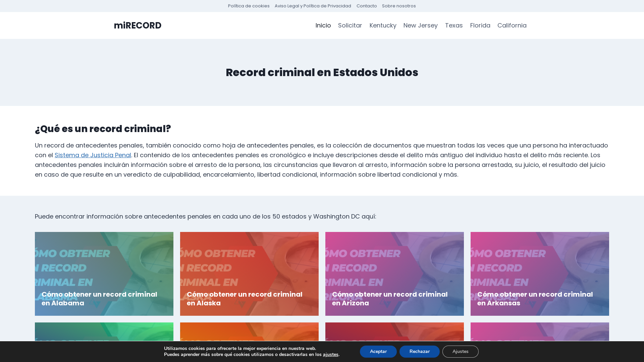Open the Alaska criminal record card
The width and height of the screenshot is (644, 362).
tap(249, 274)
